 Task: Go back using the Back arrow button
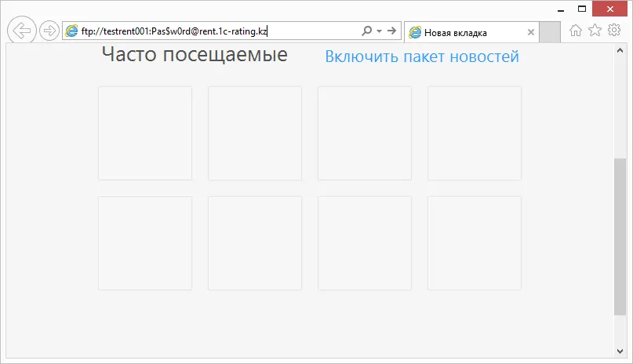[22, 31]
